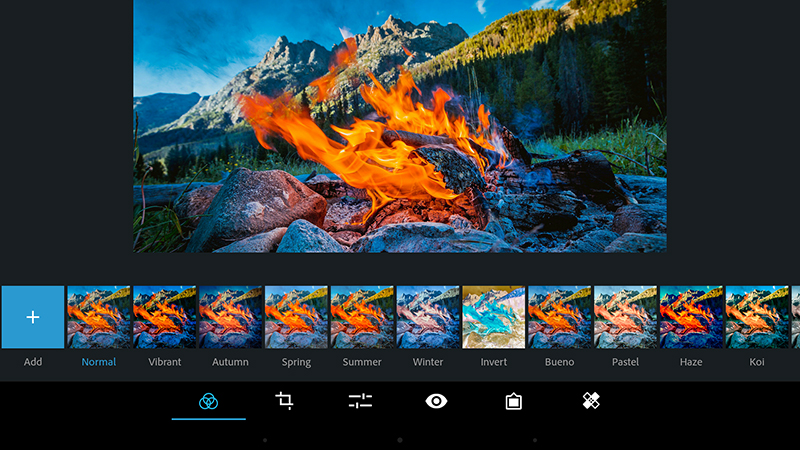This screenshot has height=450, width=800.
Task: Click the 'Summer' label text
Action: (x=362, y=362)
